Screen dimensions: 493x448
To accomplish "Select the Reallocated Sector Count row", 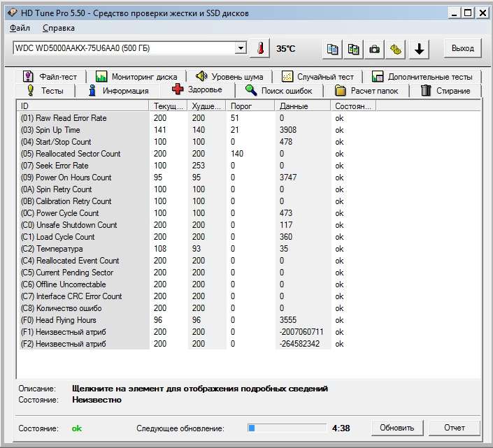I will point(77,154).
